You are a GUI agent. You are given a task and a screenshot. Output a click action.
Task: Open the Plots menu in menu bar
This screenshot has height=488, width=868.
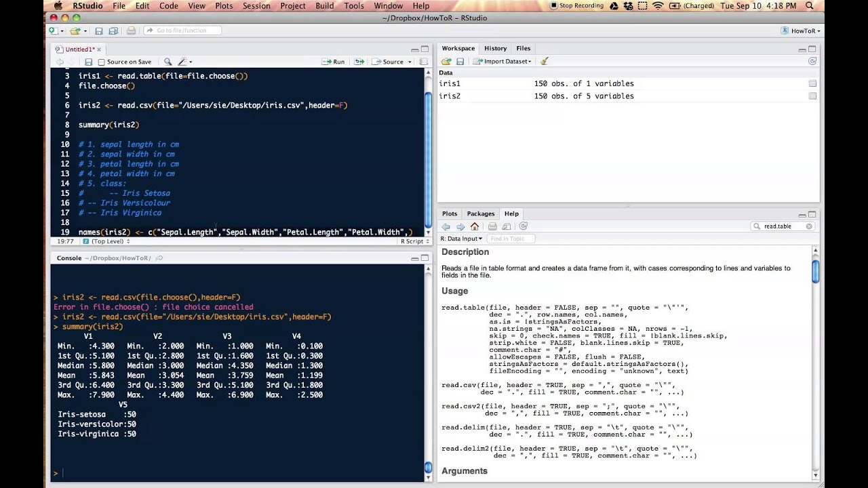[x=224, y=5]
